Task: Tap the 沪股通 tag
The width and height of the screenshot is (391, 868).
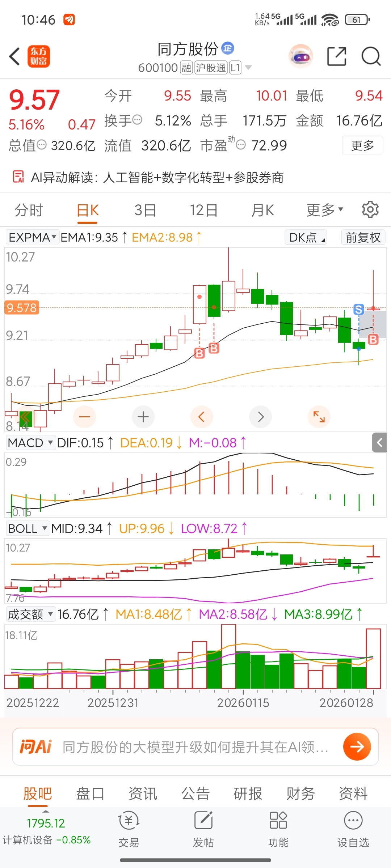Action: [x=211, y=68]
